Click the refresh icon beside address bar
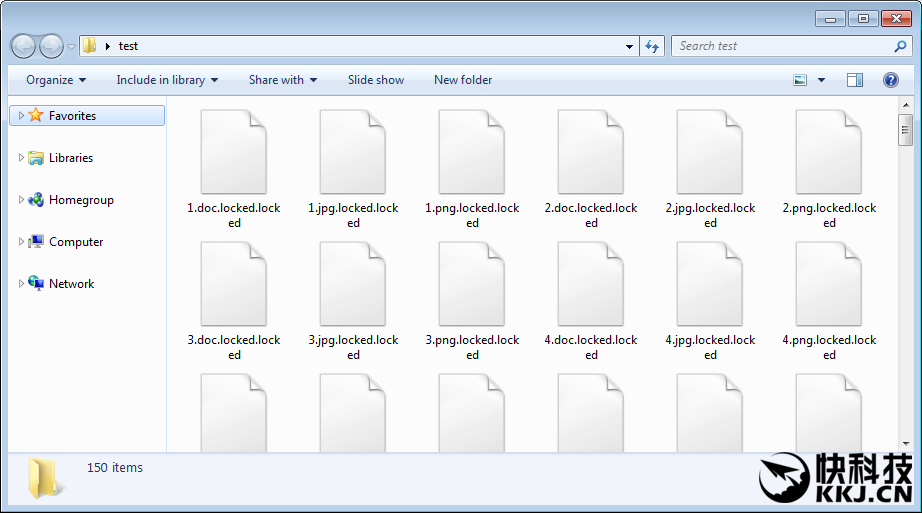 click(x=652, y=46)
